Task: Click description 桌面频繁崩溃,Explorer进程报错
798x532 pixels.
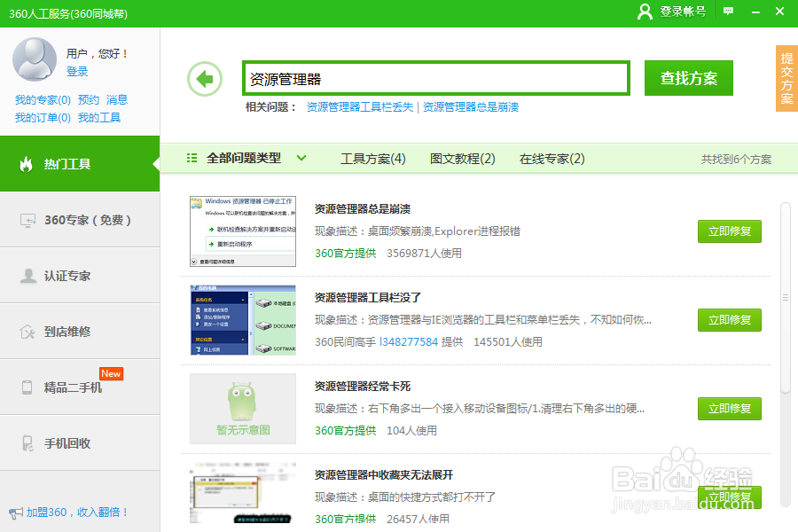Action: tap(444, 231)
